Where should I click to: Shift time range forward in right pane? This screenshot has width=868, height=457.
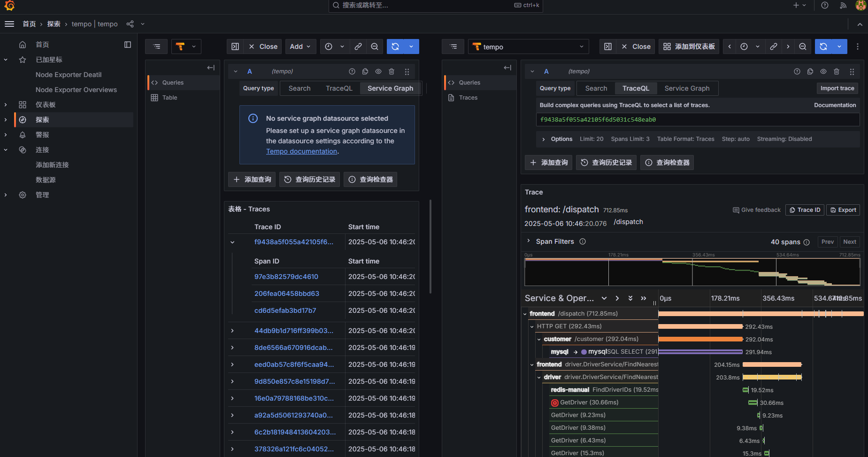[x=788, y=46]
